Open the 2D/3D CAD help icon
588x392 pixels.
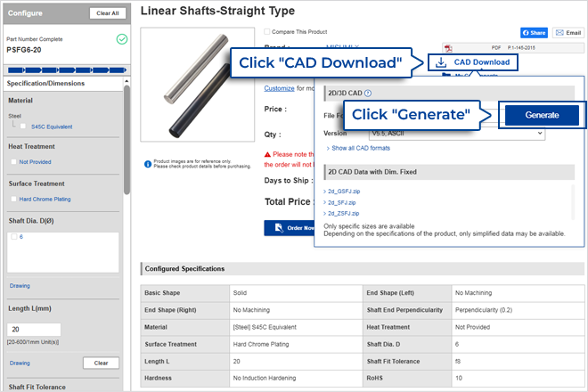[x=368, y=93]
